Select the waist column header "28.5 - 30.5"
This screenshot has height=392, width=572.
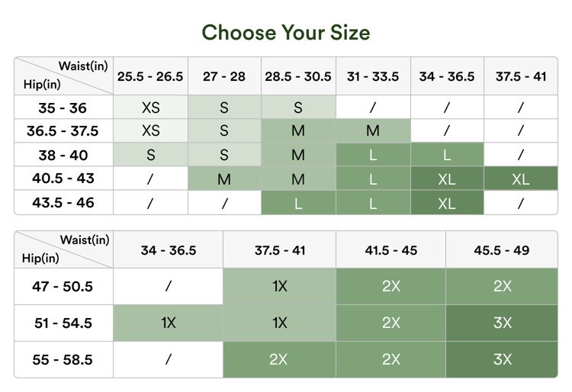point(298,76)
